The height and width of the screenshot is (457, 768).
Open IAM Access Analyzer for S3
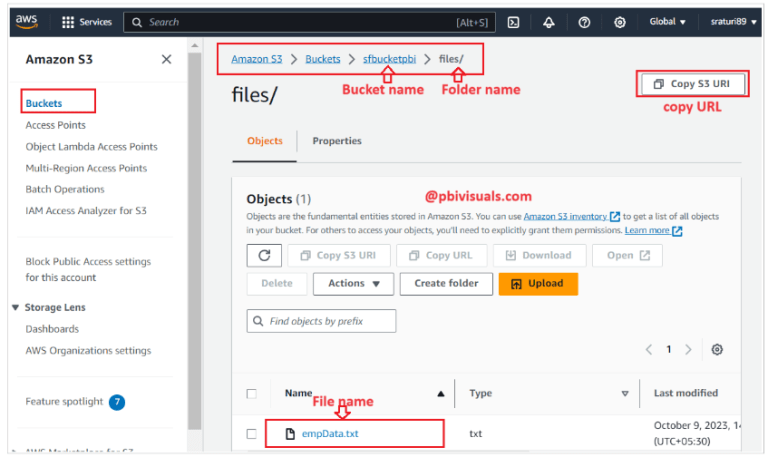point(86,211)
